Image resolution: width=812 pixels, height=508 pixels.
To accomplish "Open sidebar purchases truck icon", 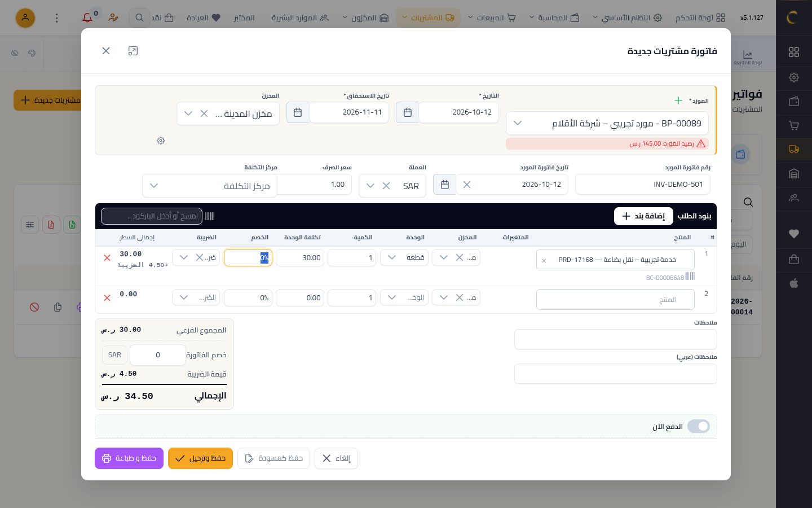I will click(x=794, y=150).
